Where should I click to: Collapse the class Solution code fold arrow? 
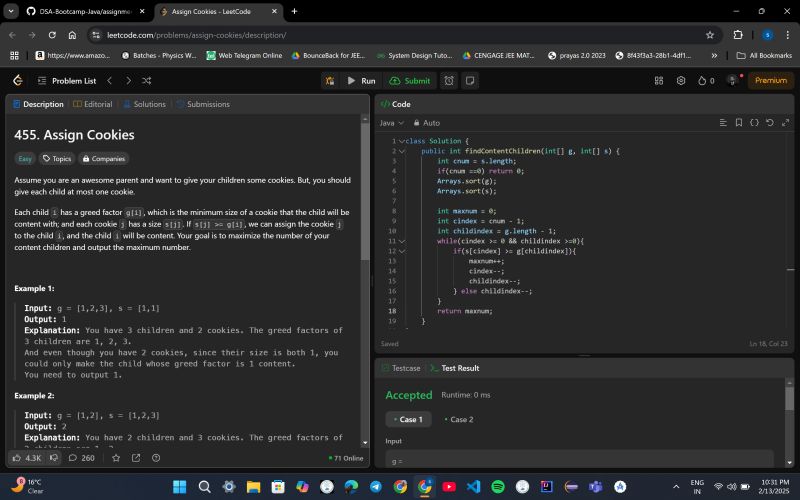click(402, 141)
